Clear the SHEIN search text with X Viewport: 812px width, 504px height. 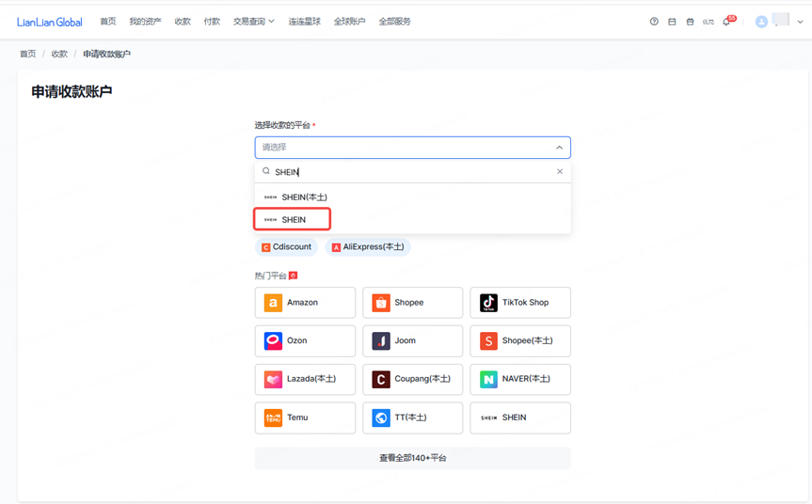(560, 171)
